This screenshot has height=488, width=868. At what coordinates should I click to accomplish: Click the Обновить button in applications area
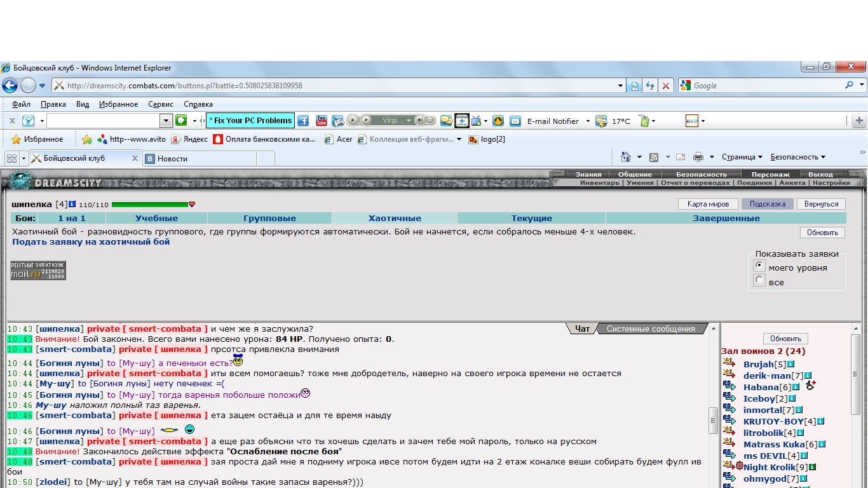(x=822, y=233)
